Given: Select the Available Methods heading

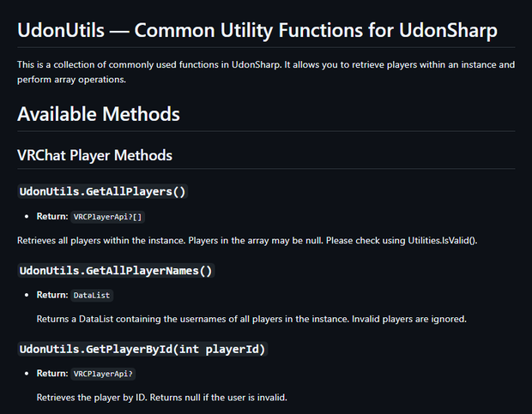Looking at the screenshot, I should click(x=99, y=114).
